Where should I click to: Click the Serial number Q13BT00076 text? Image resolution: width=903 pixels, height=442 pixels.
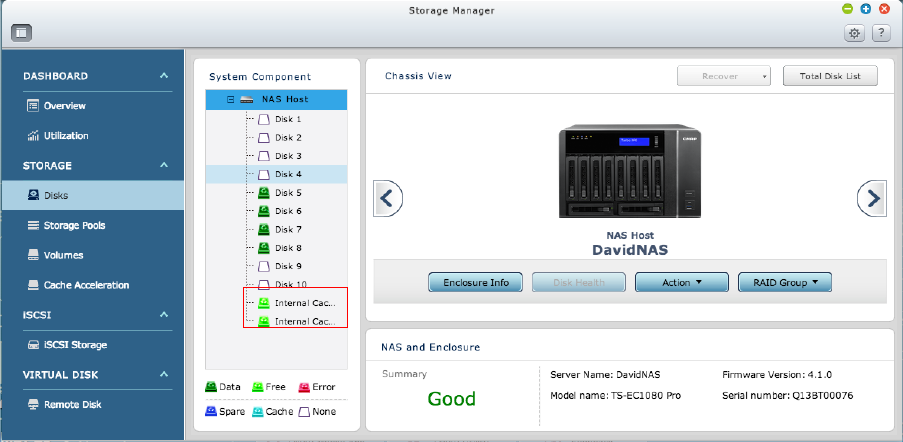(x=787, y=396)
